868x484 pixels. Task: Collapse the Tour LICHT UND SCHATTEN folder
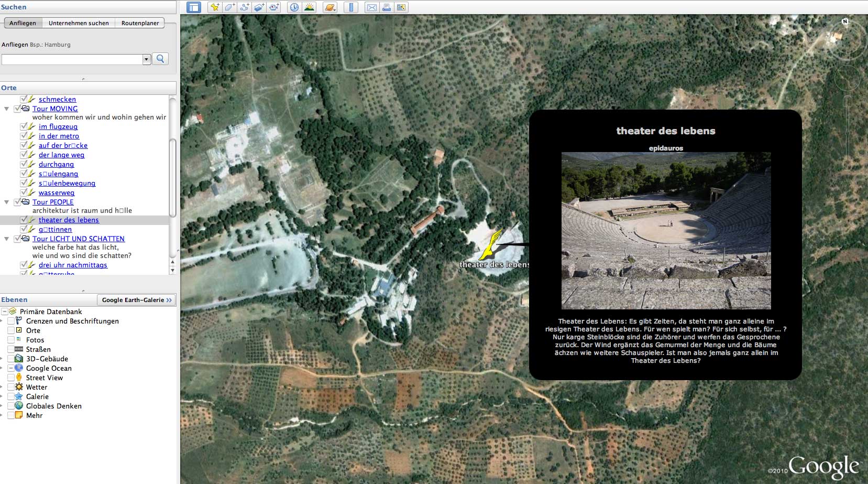pyautogui.click(x=7, y=239)
